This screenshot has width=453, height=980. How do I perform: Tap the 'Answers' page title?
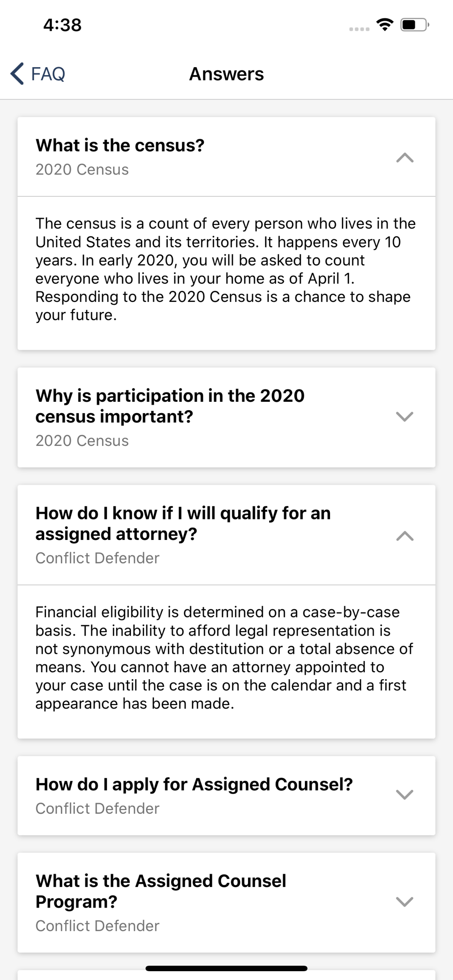click(226, 74)
